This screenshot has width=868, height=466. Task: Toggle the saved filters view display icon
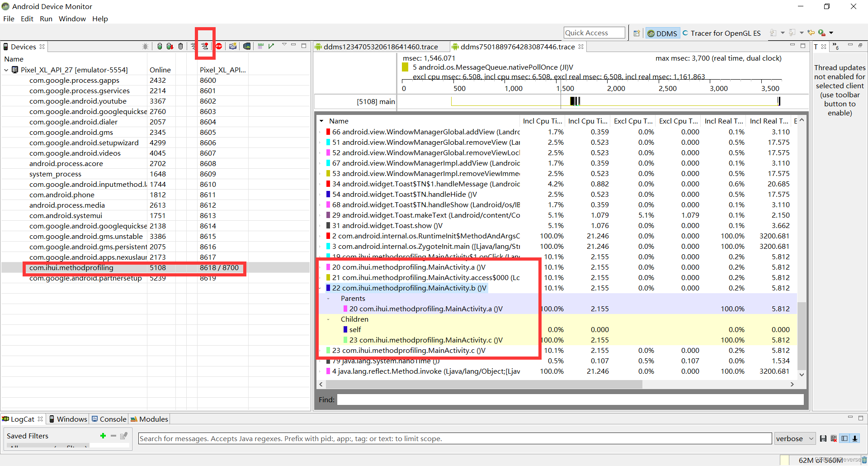[844, 438]
